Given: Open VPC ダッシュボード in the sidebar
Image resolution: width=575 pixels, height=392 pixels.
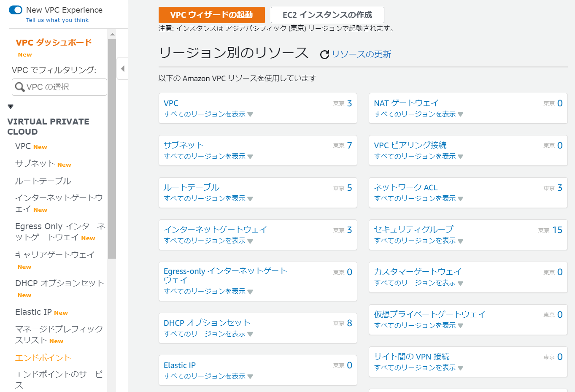Looking at the screenshot, I should 54,43.
